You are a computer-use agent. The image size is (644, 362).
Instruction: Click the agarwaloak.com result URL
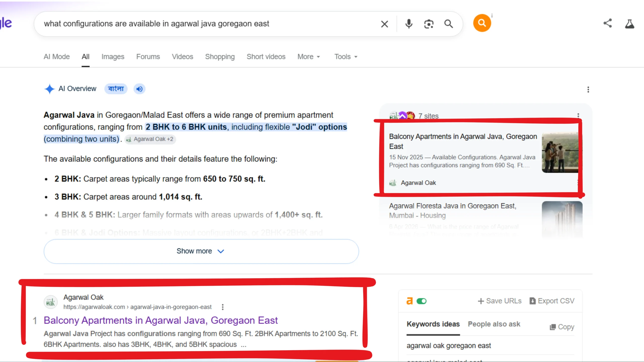click(137, 307)
